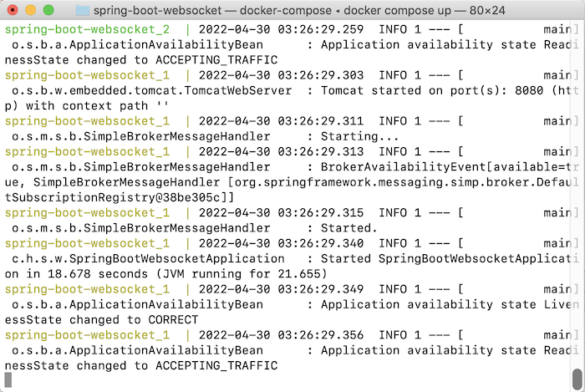Click 'Tomcat started on port(s): 8080'
585x392 pixels.
coord(432,90)
